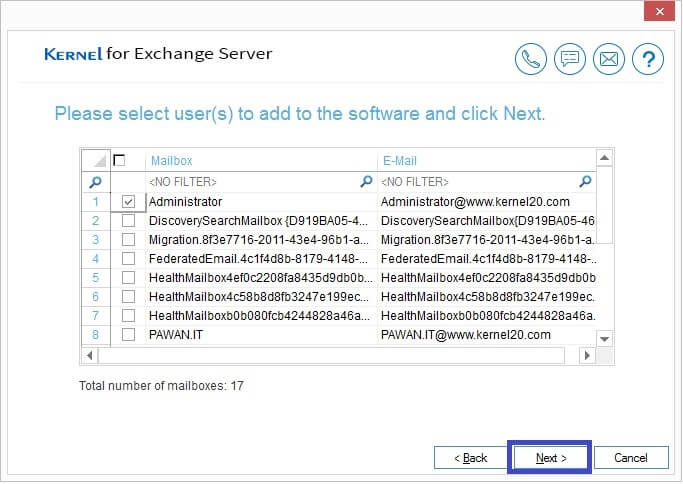Image resolution: width=683 pixels, height=484 pixels.
Task: Check the HealthMailbox4ef0c2208 checkbox
Action: (x=128, y=278)
